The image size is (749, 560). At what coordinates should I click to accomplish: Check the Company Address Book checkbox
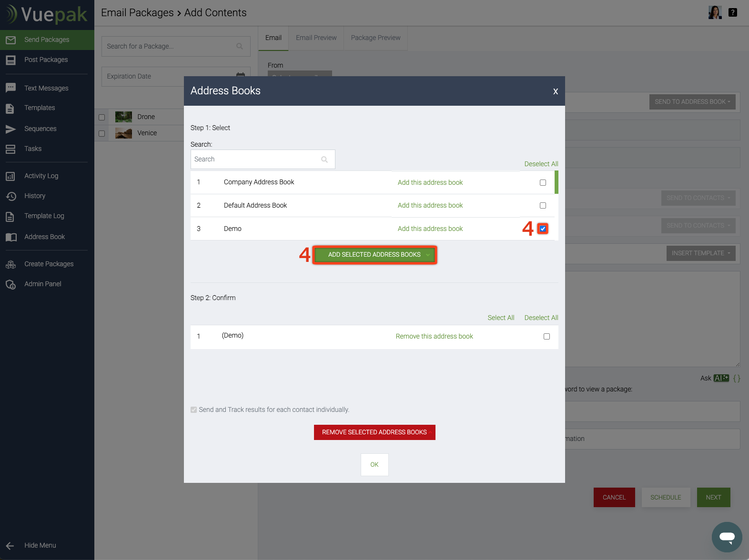coord(543,182)
